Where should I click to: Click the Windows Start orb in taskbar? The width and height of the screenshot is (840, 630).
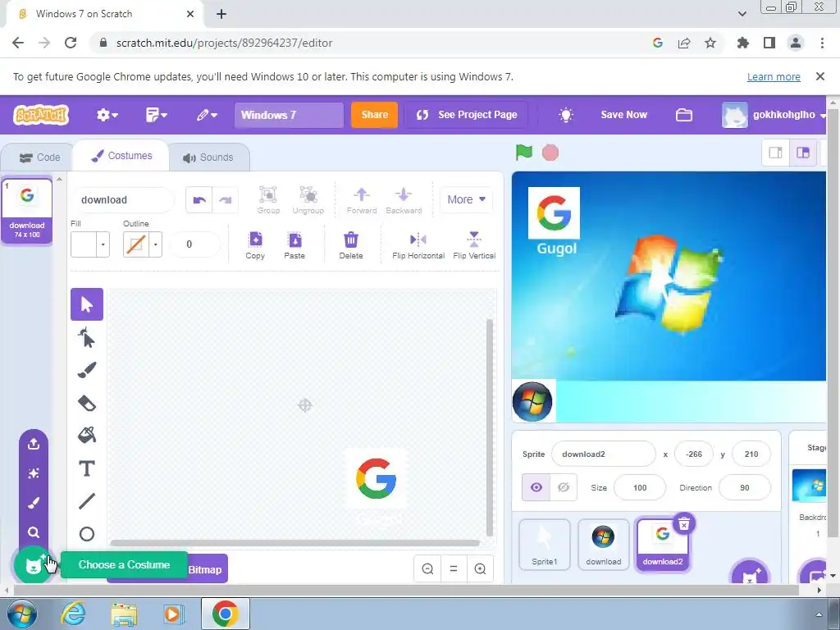pos(21,614)
